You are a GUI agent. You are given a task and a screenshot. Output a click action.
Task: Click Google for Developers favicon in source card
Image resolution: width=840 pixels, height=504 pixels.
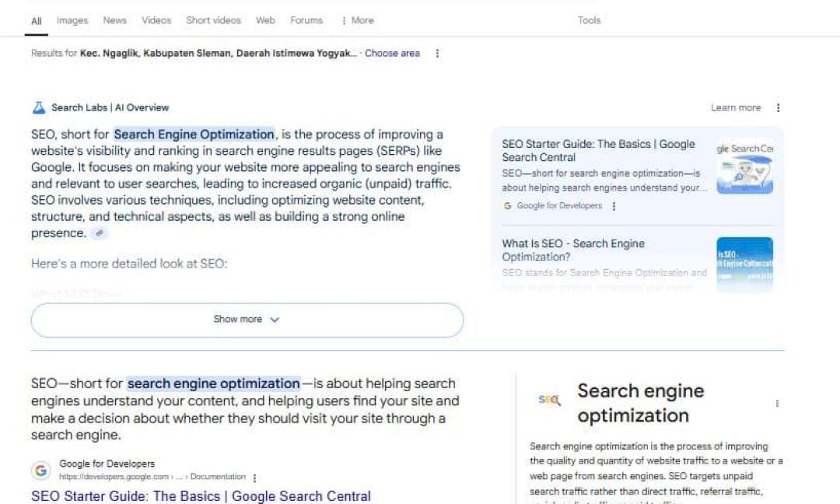tap(507, 205)
